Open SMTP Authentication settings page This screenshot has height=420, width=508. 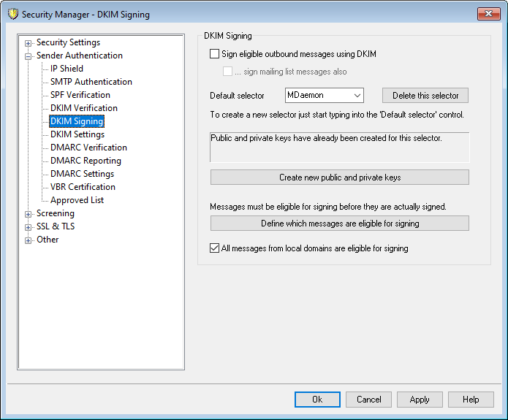point(91,82)
